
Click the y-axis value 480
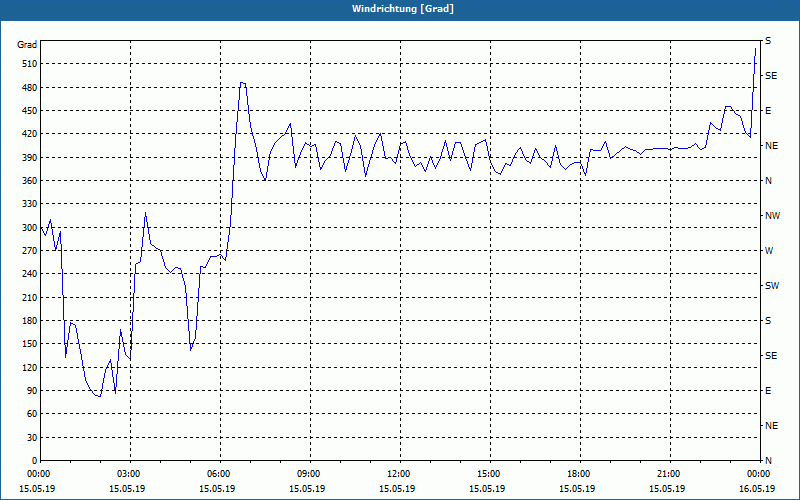[x=30, y=87]
